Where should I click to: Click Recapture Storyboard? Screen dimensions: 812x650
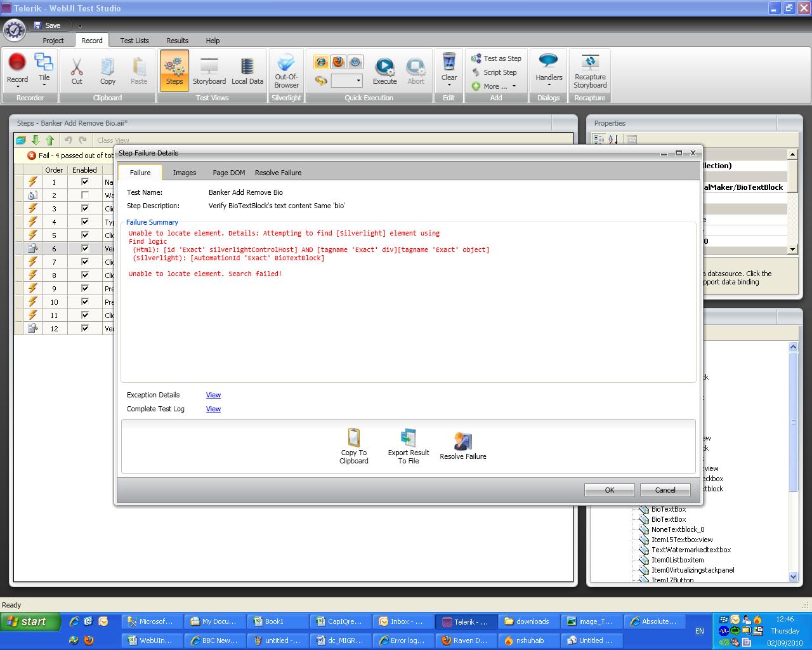pyautogui.click(x=591, y=70)
